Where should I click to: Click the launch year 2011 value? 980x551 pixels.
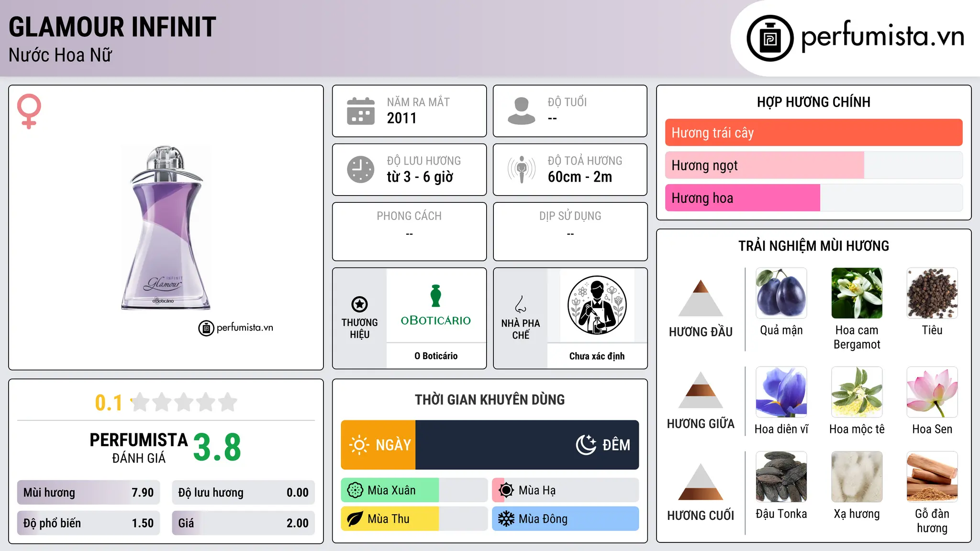coord(402,118)
